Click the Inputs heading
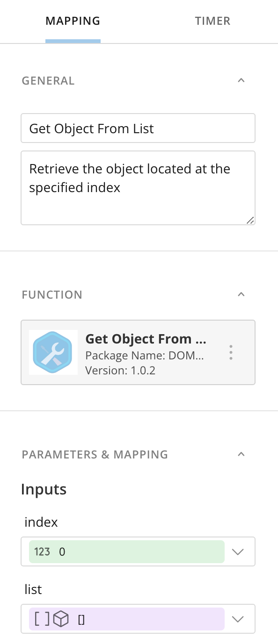 click(44, 489)
